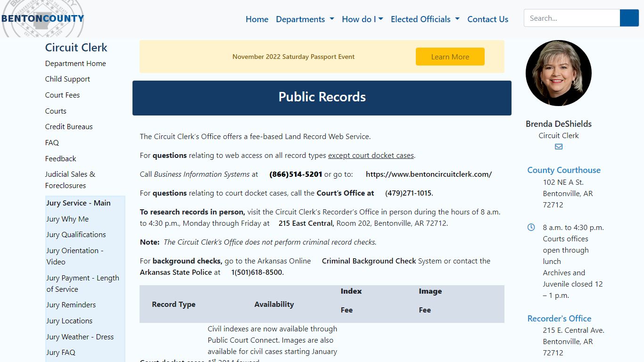Open Judicial Sales & Foreclosures page
The image size is (644, 362).
[70, 180]
